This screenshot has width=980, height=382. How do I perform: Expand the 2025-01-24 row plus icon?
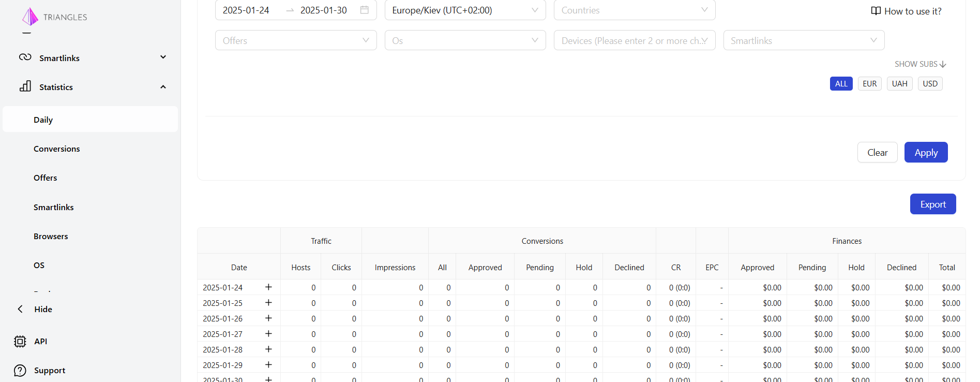tap(268, 287)
